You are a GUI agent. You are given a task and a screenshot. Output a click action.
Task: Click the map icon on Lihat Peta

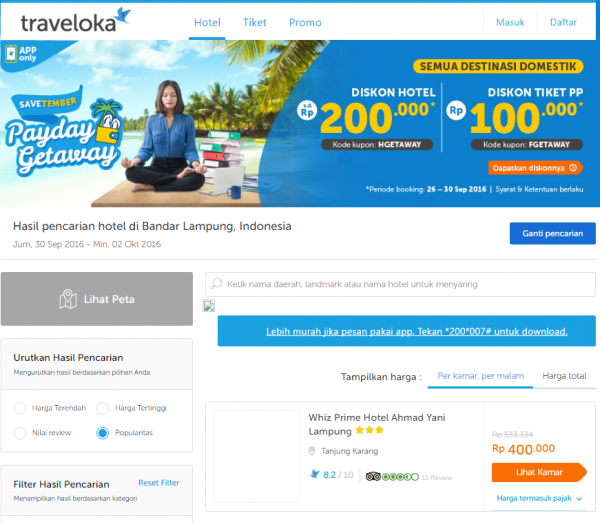click(x=68, y=299)
